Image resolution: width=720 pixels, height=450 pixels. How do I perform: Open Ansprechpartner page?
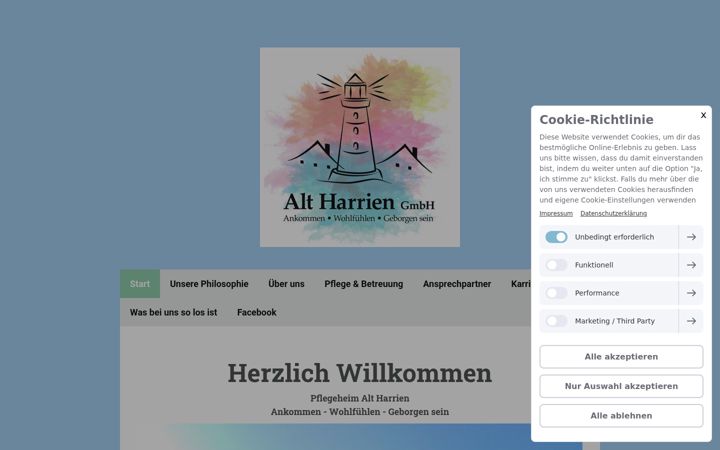[457, 284]
